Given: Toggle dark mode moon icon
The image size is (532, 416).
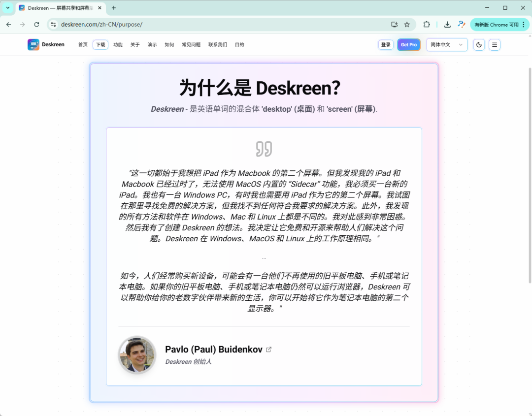Looking at the screenshot, I should 479,45.
